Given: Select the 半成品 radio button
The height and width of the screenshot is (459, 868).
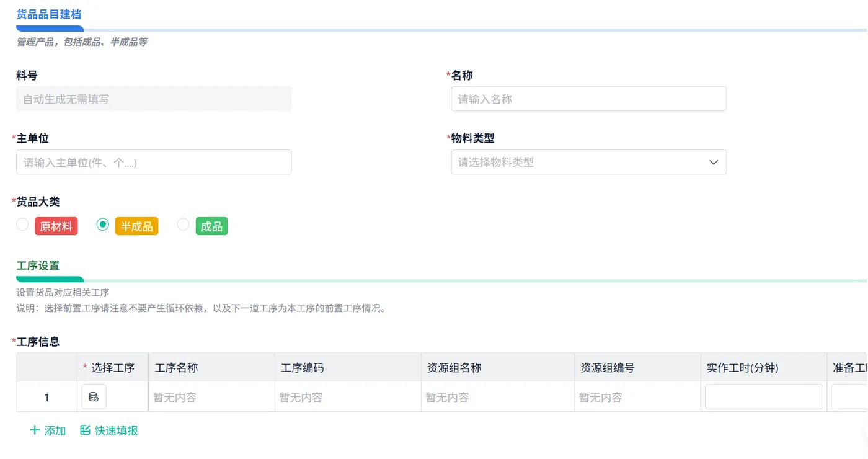Looking at the screenshot, I should click(x=103, y=225).
